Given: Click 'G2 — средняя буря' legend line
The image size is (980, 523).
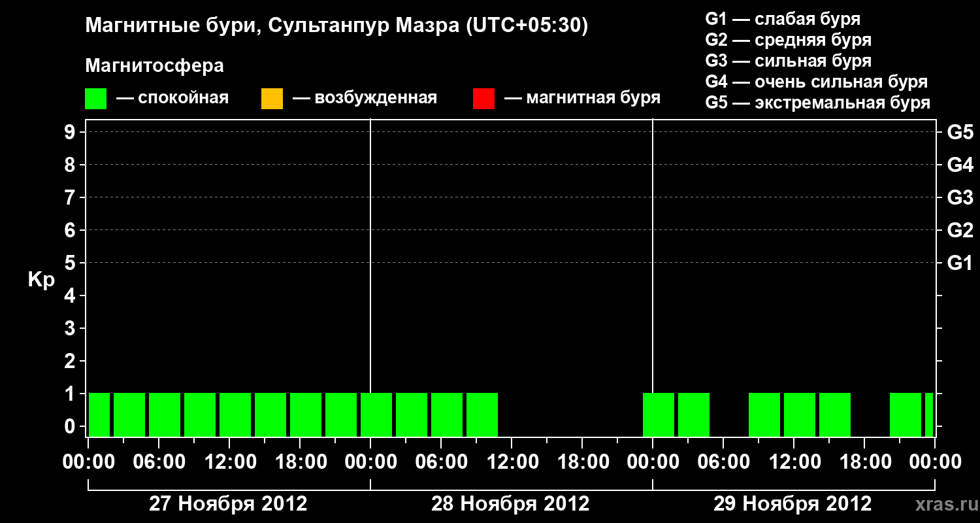Looking at the screenshot, I should click(788, 40).
